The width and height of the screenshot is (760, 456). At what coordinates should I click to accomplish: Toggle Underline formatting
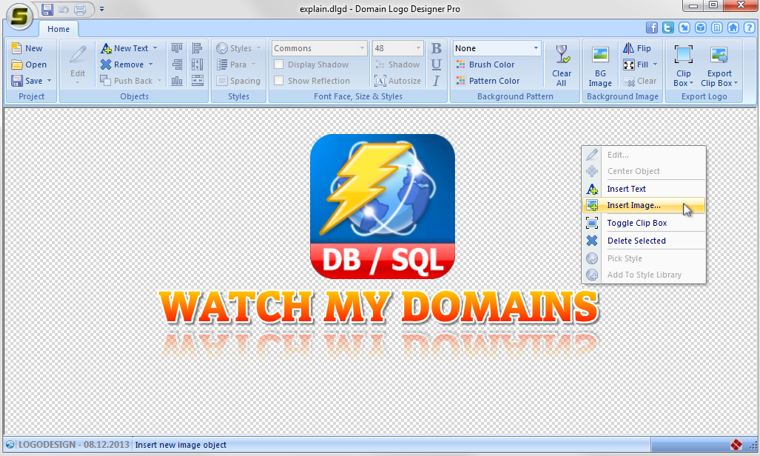click(436, 64)
